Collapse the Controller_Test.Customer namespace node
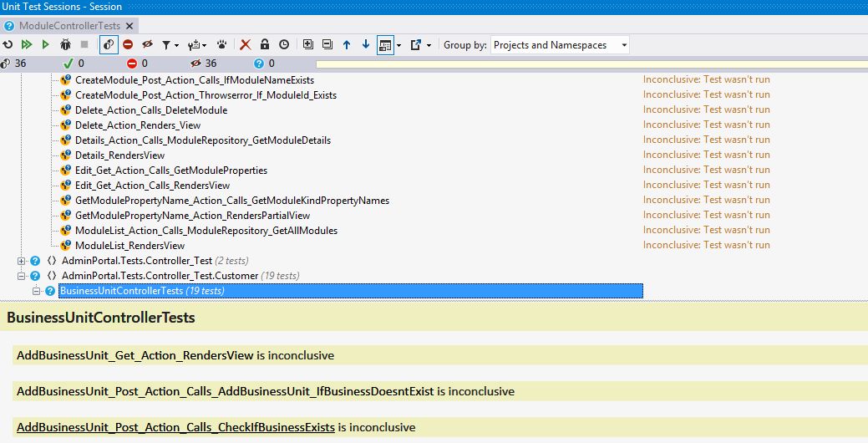The width and height of the screenshot is (868, 443). (x=21, y=276)
